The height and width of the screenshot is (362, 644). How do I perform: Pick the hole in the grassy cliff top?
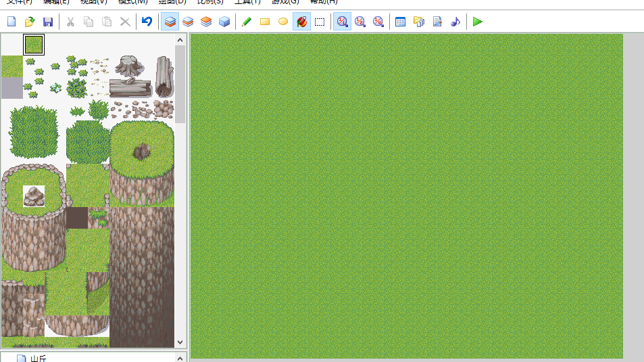[142, 152]
